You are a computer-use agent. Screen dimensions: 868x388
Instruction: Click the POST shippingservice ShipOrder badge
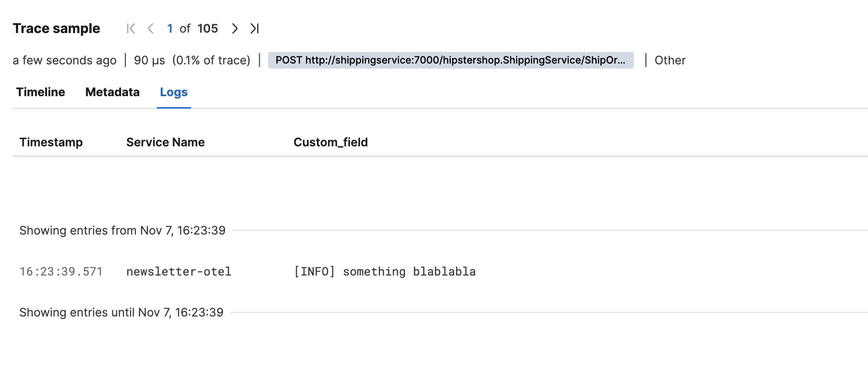tap(451, 60)
